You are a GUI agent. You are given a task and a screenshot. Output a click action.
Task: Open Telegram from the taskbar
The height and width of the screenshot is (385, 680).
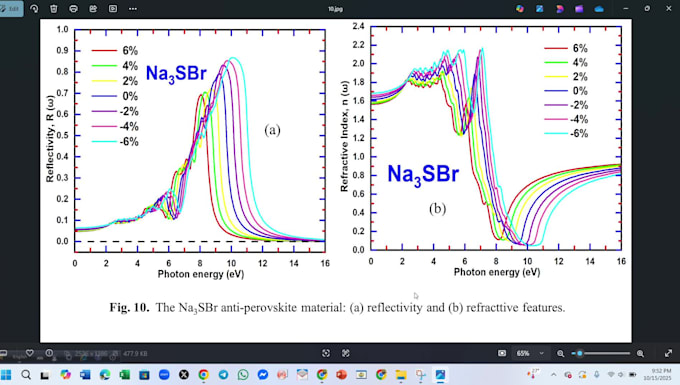pos(223,375)
